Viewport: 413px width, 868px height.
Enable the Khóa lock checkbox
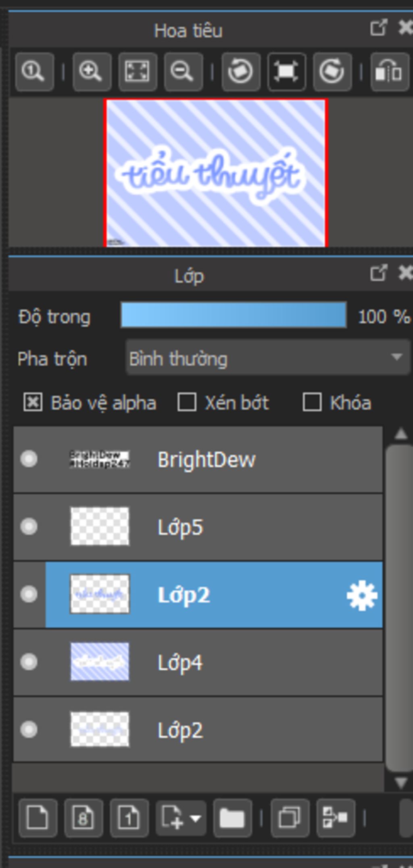click(x=312, y=402)
